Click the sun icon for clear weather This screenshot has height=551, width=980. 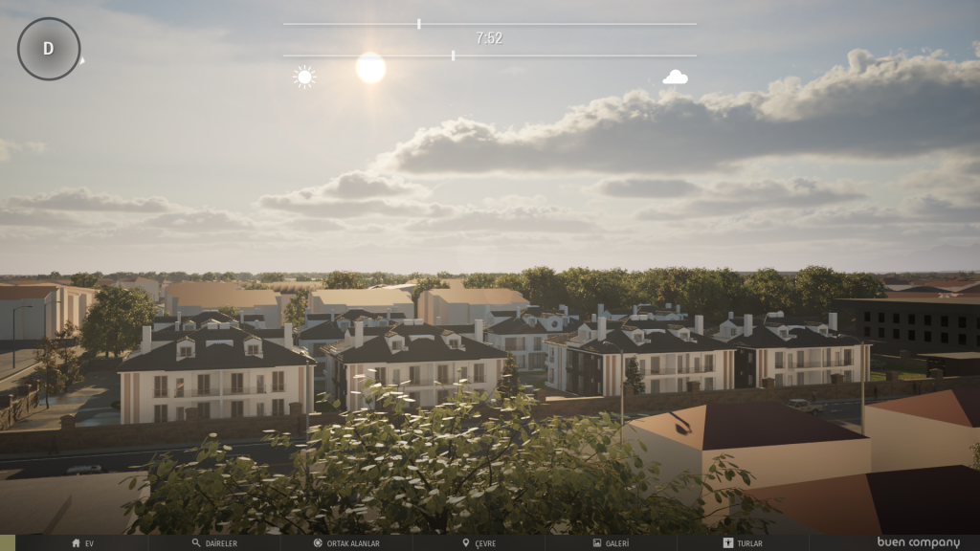coord(304,77)
